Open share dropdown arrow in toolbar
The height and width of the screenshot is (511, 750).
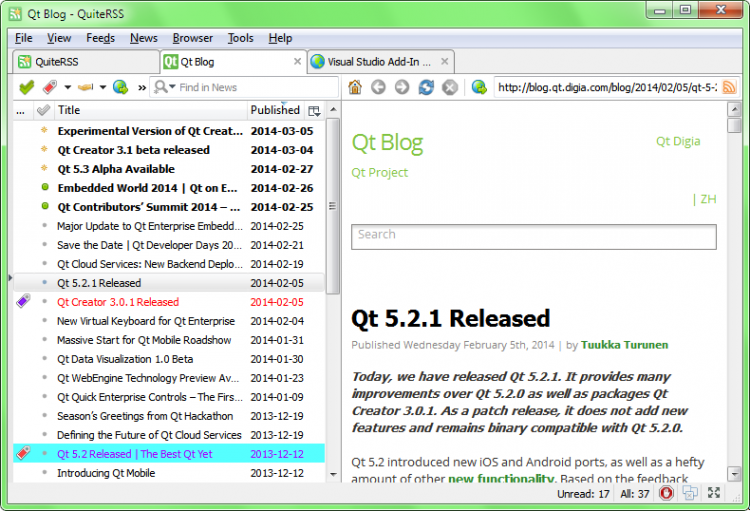(x=103, y=88)
